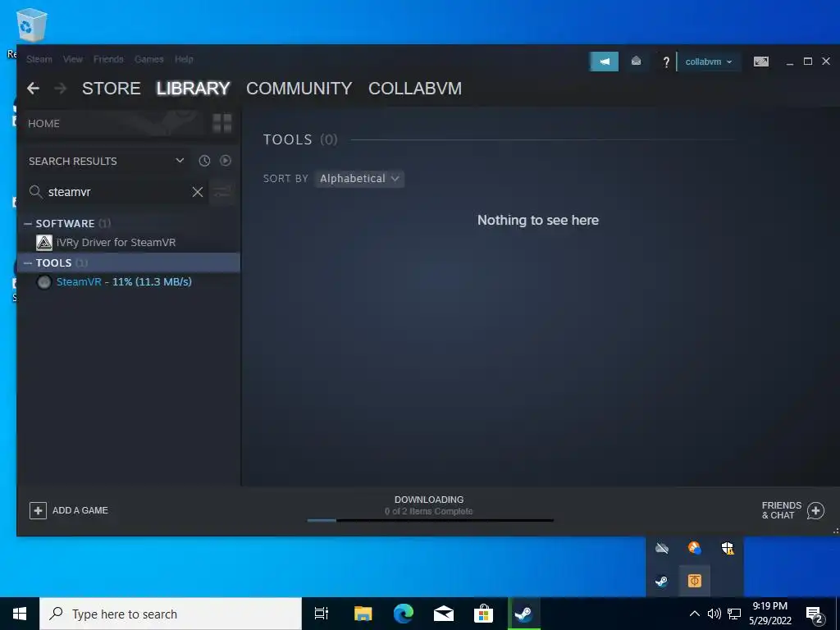The width and height of the screenshot is (840, 630).
Task: Click Windows Security shield tray icon
Action: 727,548
